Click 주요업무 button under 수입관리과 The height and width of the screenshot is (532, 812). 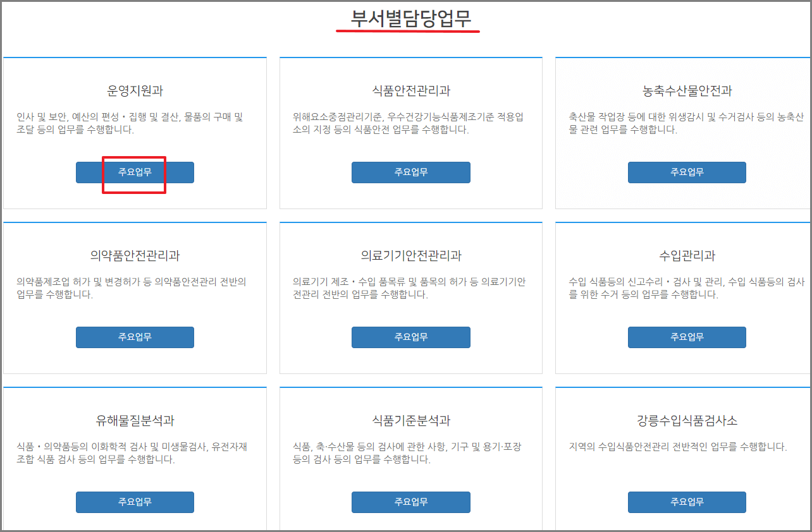[x=686, y=337]
